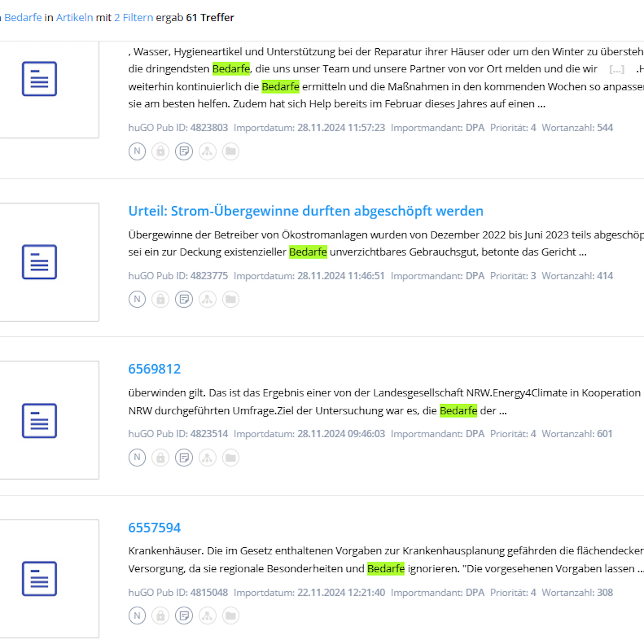Click the note icon under the Strom-Übergewinne article

point(184,299)
